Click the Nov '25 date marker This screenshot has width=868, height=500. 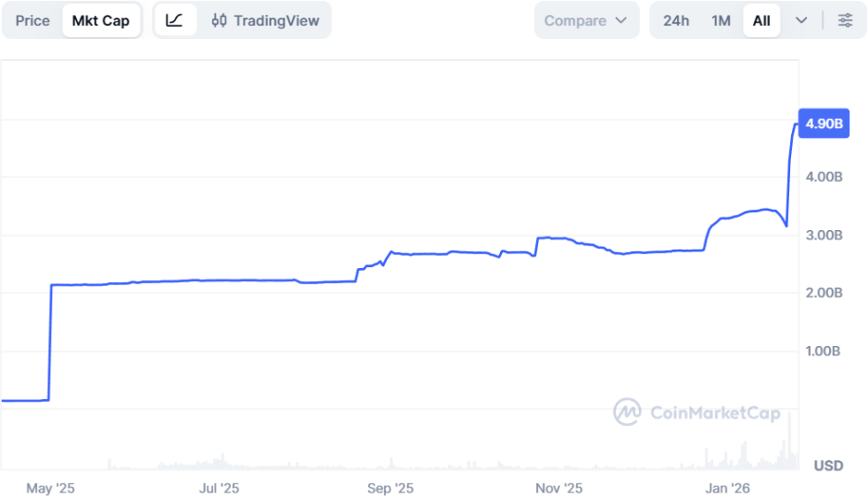559,488
